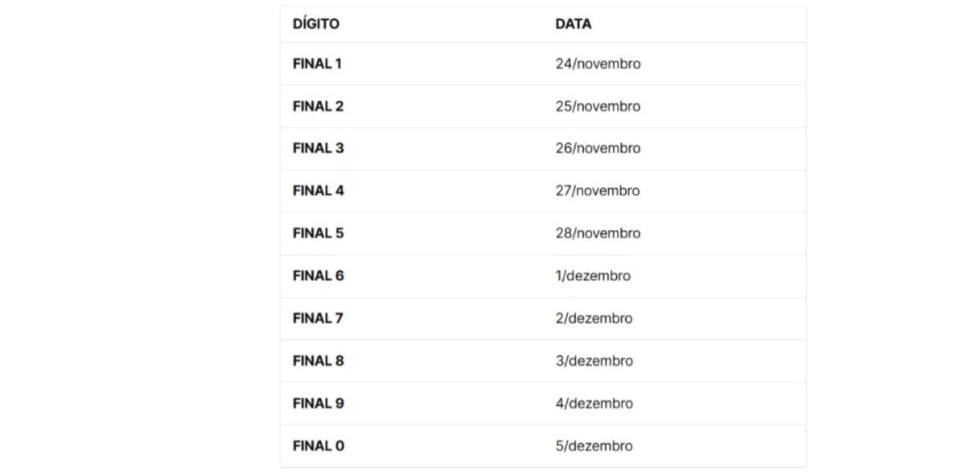Click the 2/dezembro date cell
This screenshot has height=475, width=980.
[594, 319]
